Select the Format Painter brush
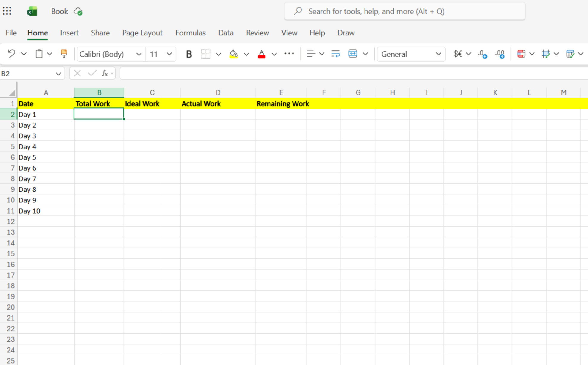 click(64, 54)
